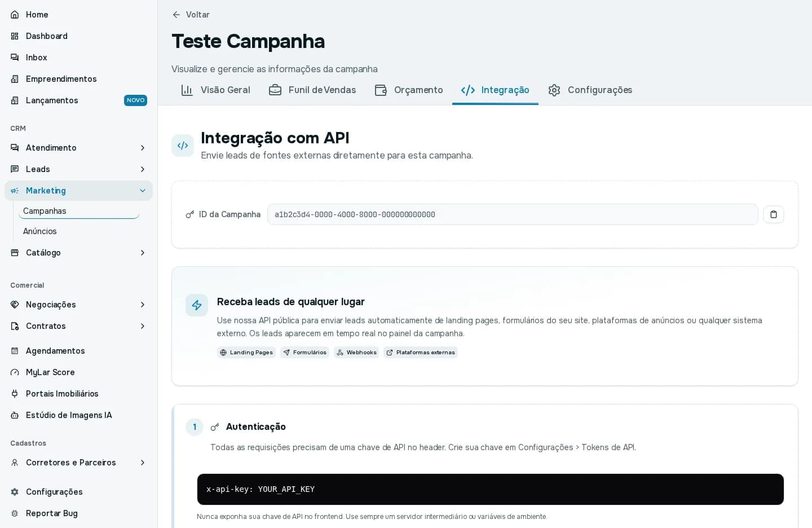
Task: Click the Formulários tag
Action: (x=304, y=353)
